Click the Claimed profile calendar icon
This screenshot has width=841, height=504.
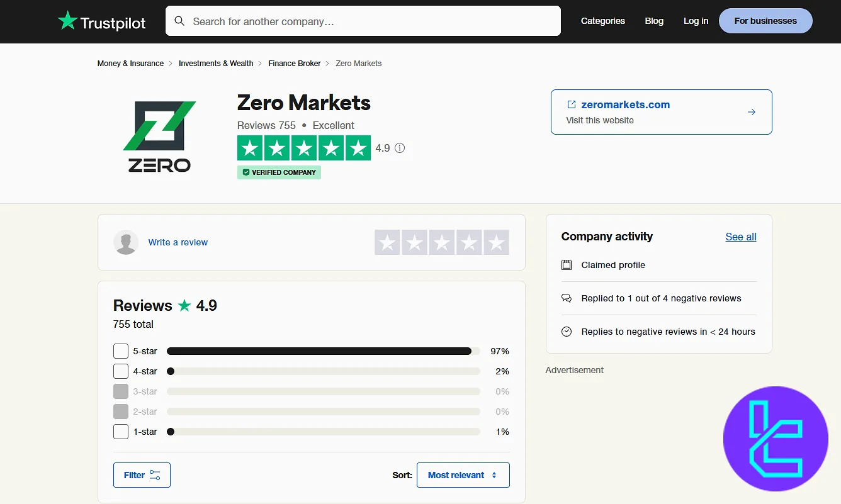(x=567, y=265)
